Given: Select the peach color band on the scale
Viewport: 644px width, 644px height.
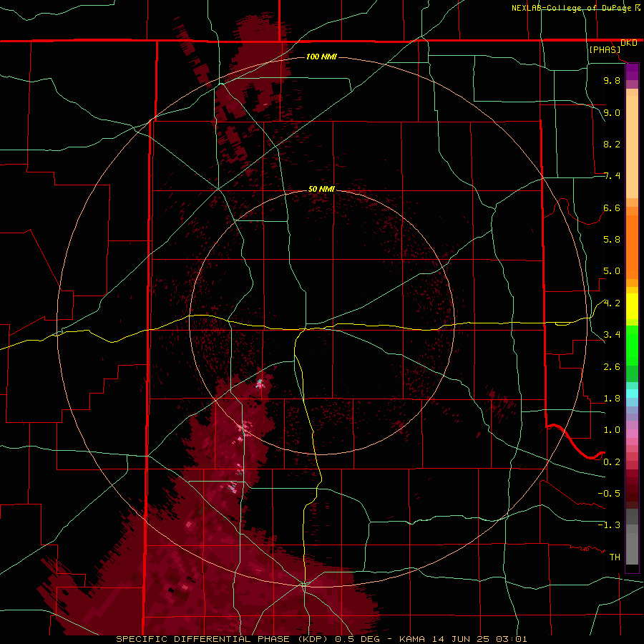Looking at the screenshot, I should (632, 147).
